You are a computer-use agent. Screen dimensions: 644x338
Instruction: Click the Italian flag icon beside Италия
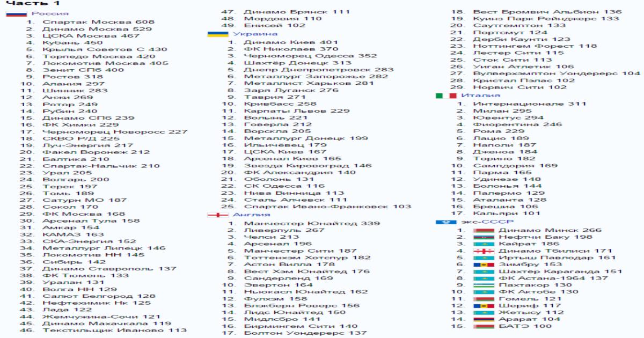pyautogui.click(x=446, y=95)
